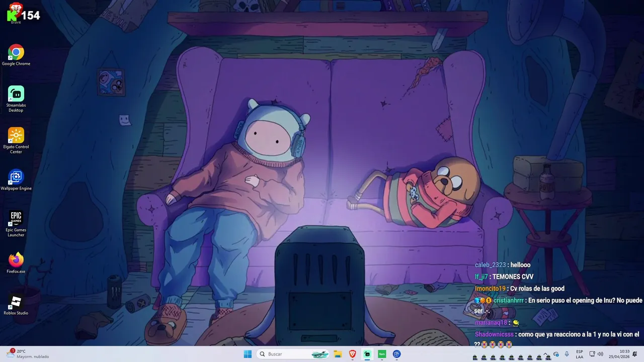Click the 'TEMONES CVV' chat message

tap(513, 277)
